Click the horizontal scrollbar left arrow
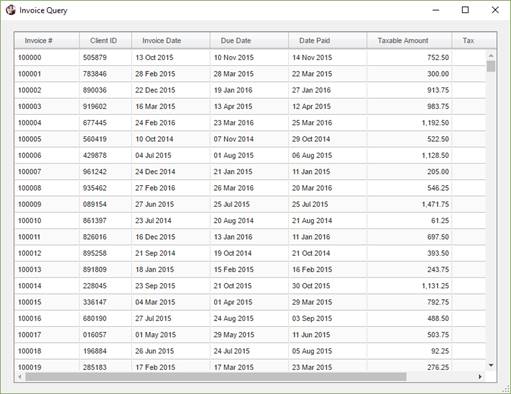 point(20,377)
